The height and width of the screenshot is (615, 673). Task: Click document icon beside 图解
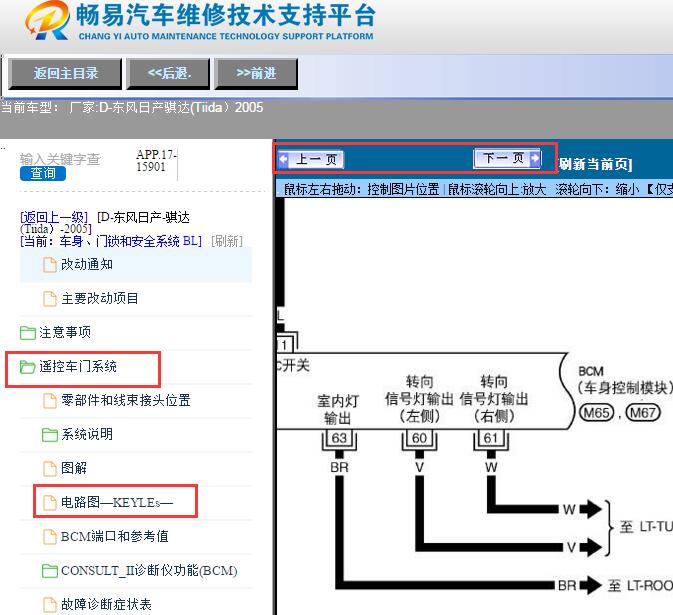pos(50,469)
